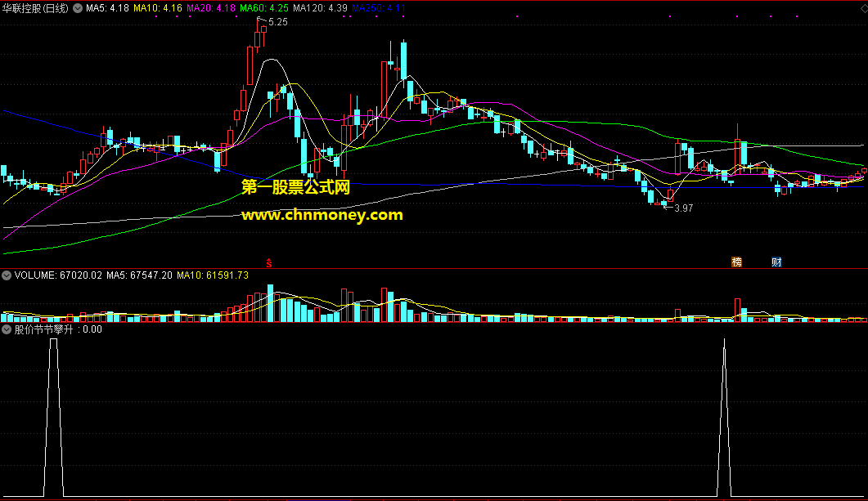Select the stock title 华联控股(日线)
Screen dimensions: 868x501
click(35, 8)
